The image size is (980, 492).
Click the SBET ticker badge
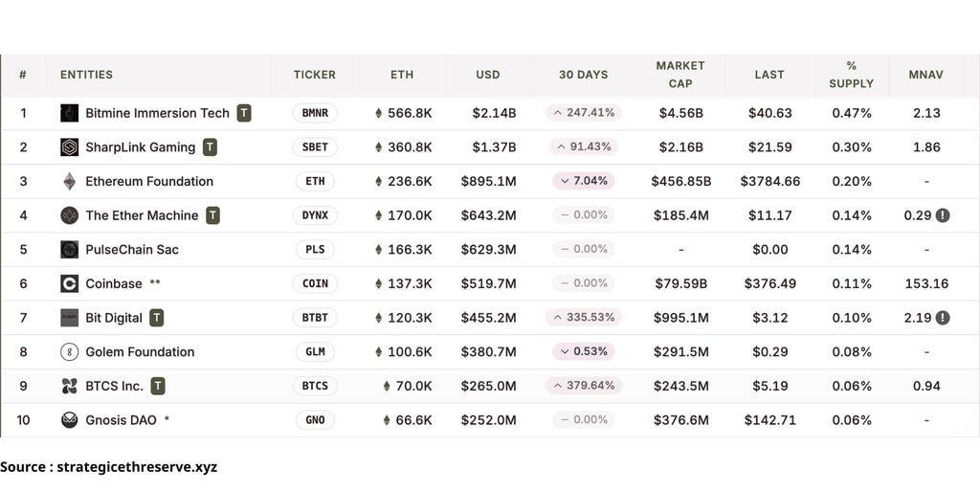point(315,147)
